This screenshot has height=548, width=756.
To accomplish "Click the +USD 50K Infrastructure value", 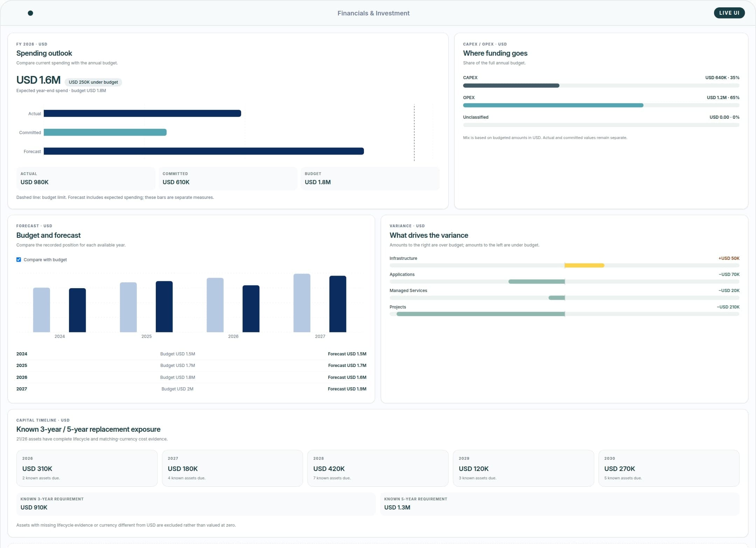I will click(x=729, y=258).
